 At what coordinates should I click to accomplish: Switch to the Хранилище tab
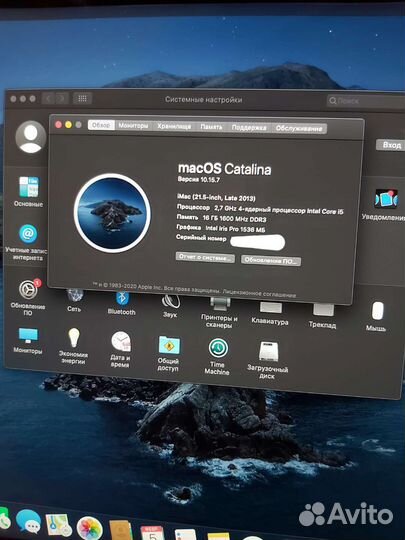point(174,127)
